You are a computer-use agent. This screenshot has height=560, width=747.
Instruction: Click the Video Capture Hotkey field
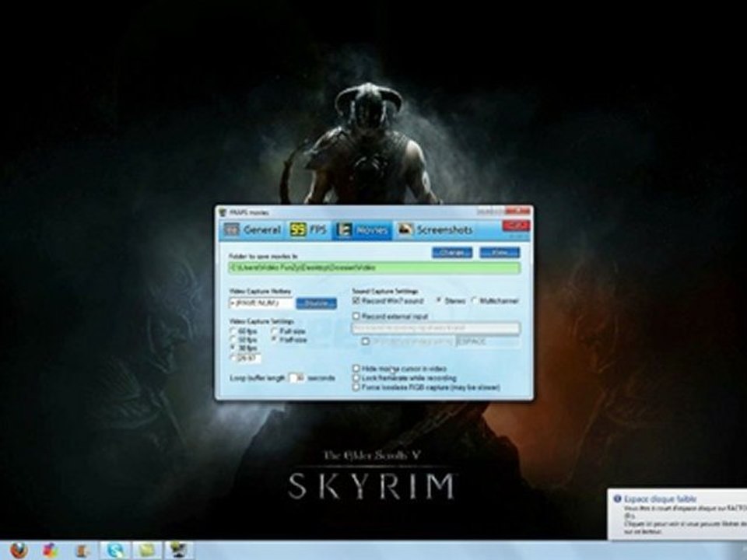click(261, 303)
